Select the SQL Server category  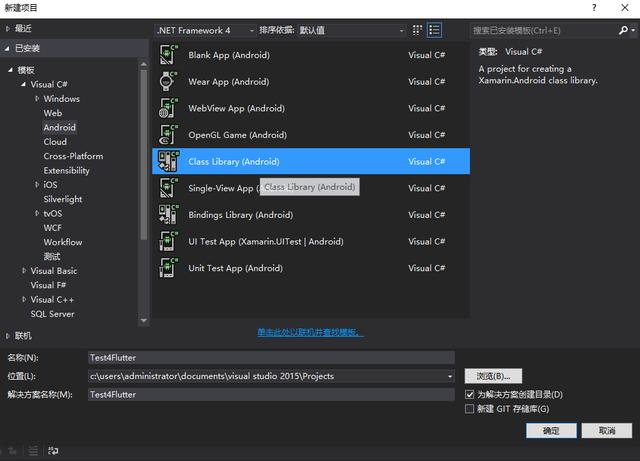click(x=52, y=314)
